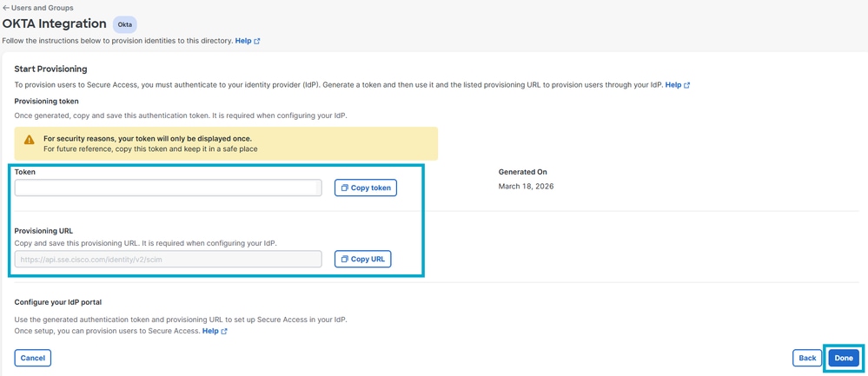Click the back arrow icon beside Users and Groups
Image resolution: width=868 pixels, height=376 pixels.
(x=6, y=8)
